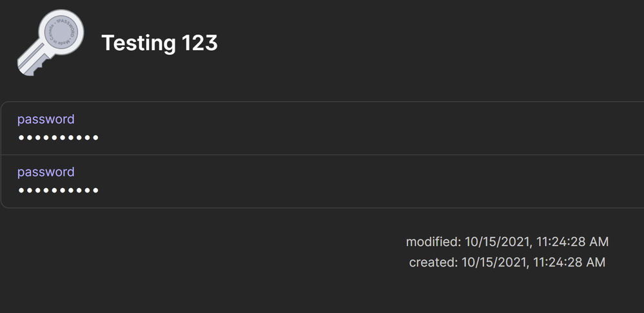Screen dimensions: 644x313
Task: Reveal the first masked password value
Action: [58, 138]
